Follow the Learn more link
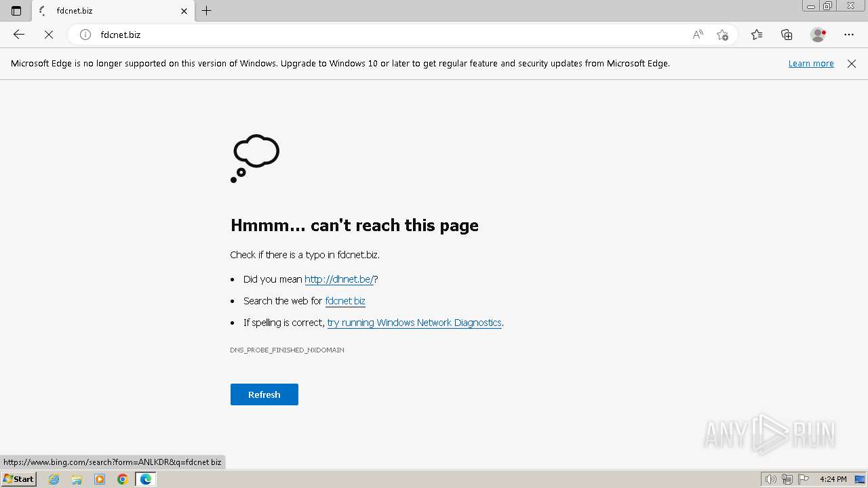 811,63
